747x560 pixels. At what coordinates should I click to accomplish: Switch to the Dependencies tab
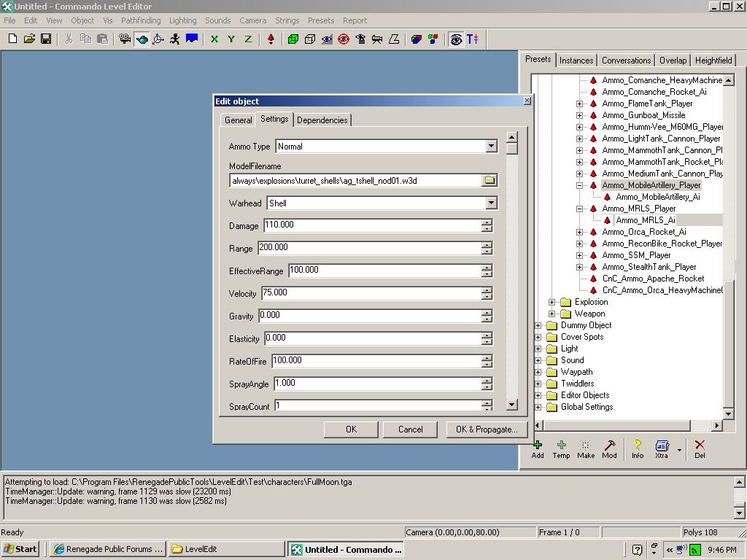coord(322,120)
